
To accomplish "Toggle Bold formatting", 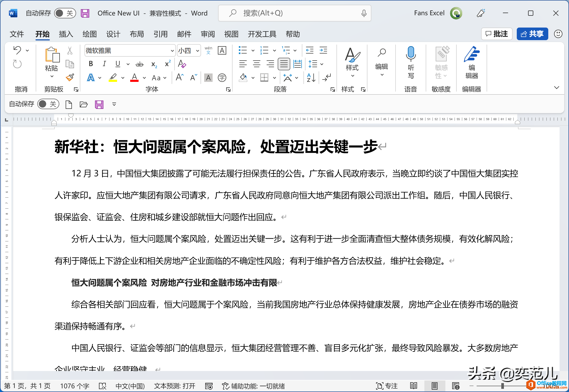I will click(x=91, y=64).
